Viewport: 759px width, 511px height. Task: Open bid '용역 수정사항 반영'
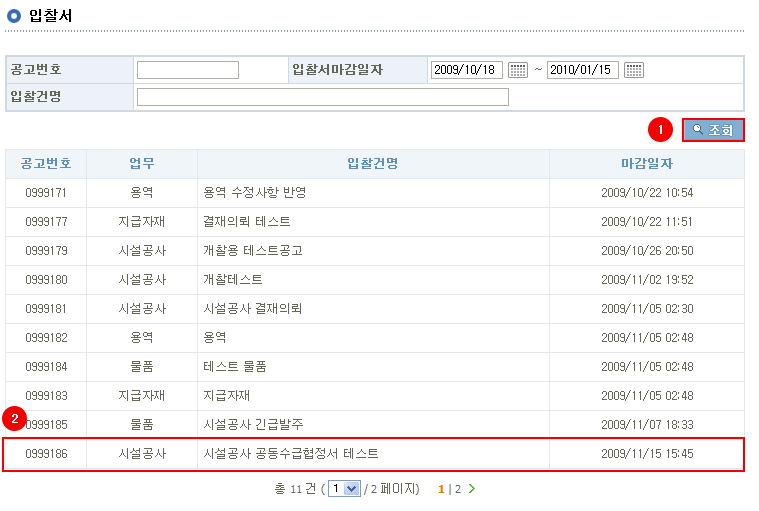[255, 193]
